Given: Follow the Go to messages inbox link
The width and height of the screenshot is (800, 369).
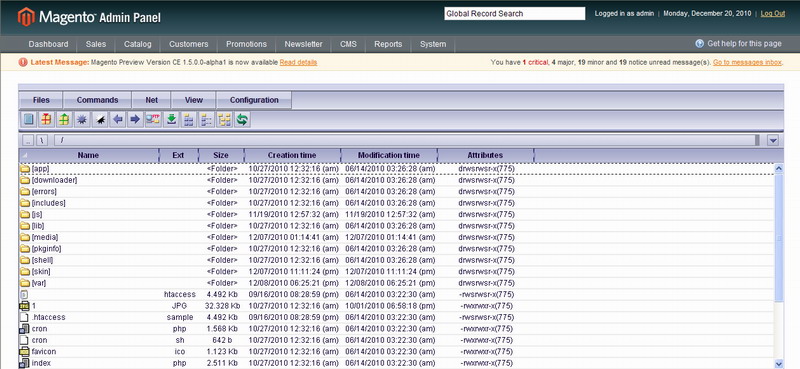Looking at the screenshot, I should [747, 62].
